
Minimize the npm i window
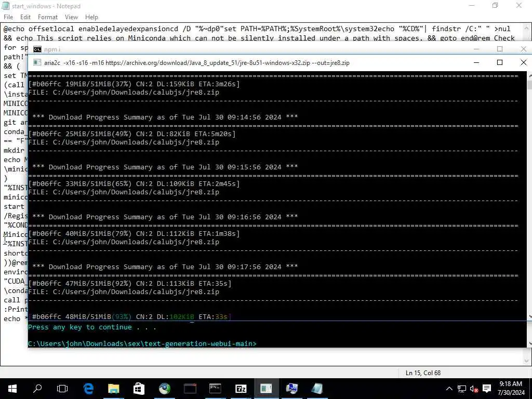tap(476, 49)
